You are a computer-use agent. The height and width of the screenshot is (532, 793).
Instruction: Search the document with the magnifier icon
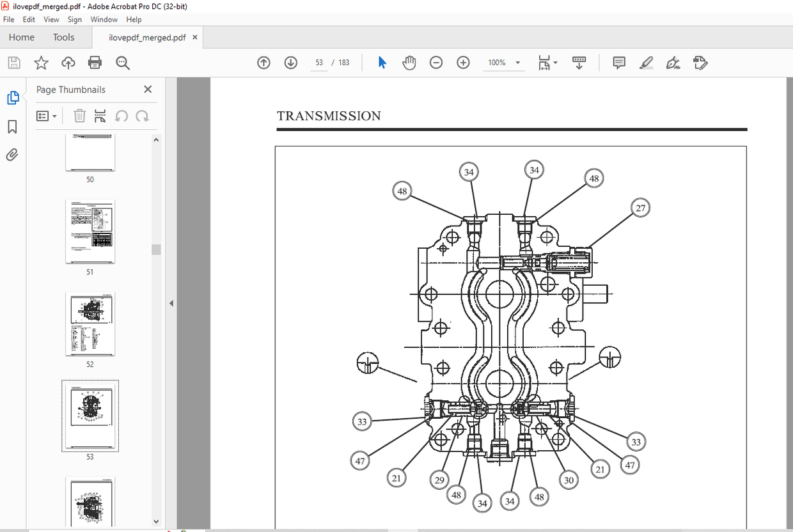click(x=122, y=63)
